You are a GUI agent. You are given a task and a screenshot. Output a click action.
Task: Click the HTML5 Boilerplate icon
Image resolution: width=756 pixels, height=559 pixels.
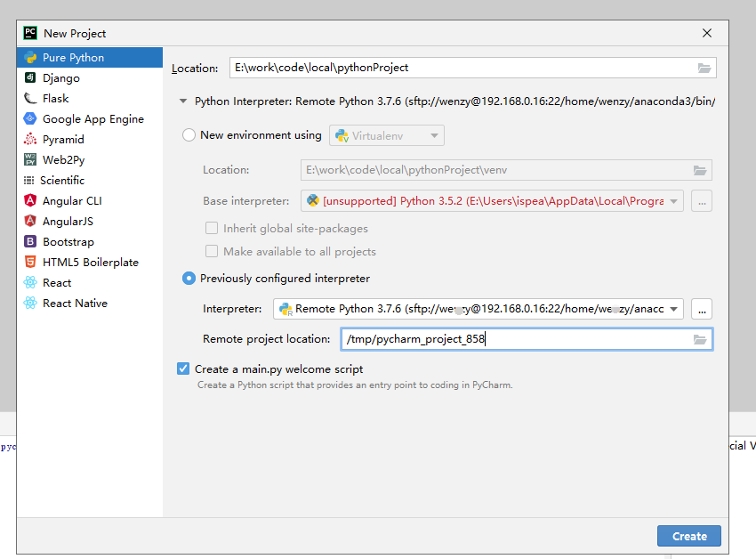click(x=30, y=262)
